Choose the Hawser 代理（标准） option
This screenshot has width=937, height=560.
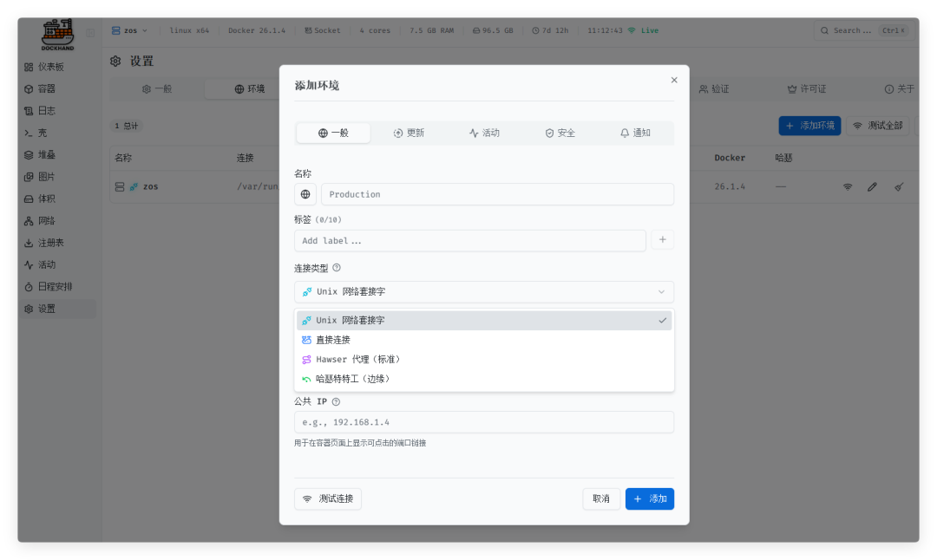pyautogui.click(x=484, y=360)
